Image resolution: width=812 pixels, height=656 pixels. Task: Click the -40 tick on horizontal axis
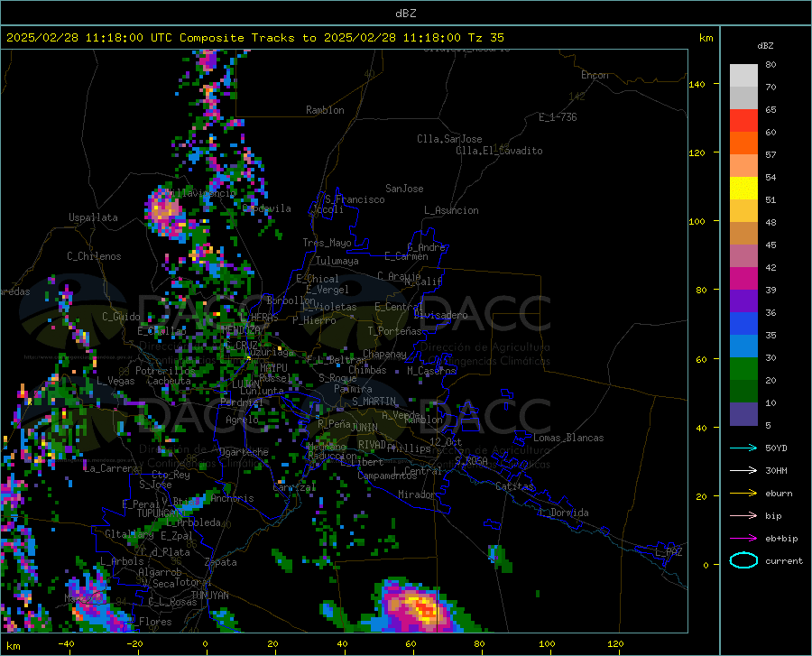coord(66,644)
